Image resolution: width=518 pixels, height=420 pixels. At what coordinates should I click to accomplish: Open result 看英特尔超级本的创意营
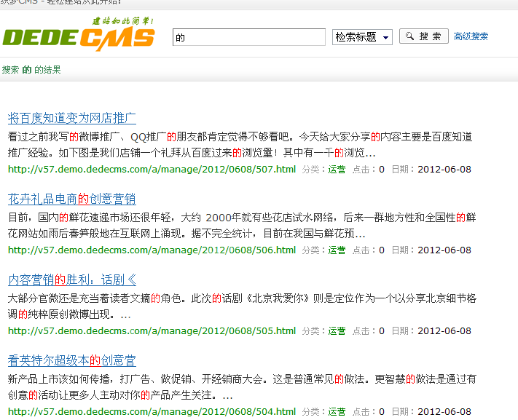click(72, 360)
